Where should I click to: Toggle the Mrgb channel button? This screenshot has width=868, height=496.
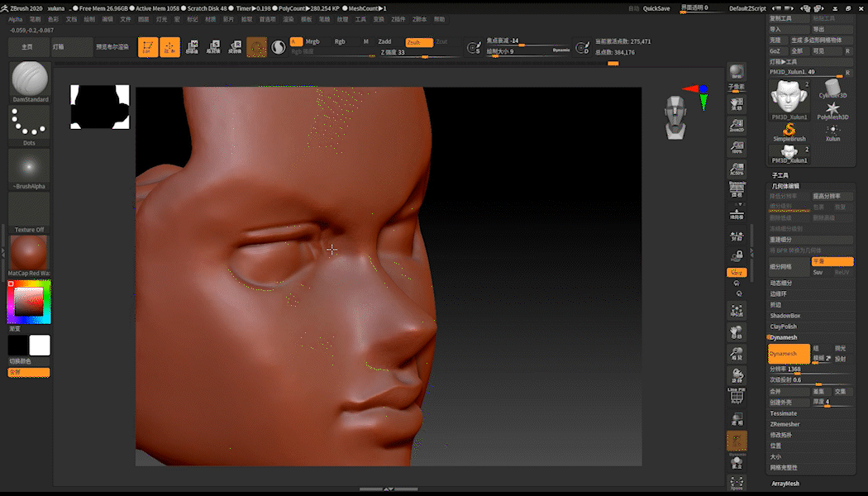[313, 41]
